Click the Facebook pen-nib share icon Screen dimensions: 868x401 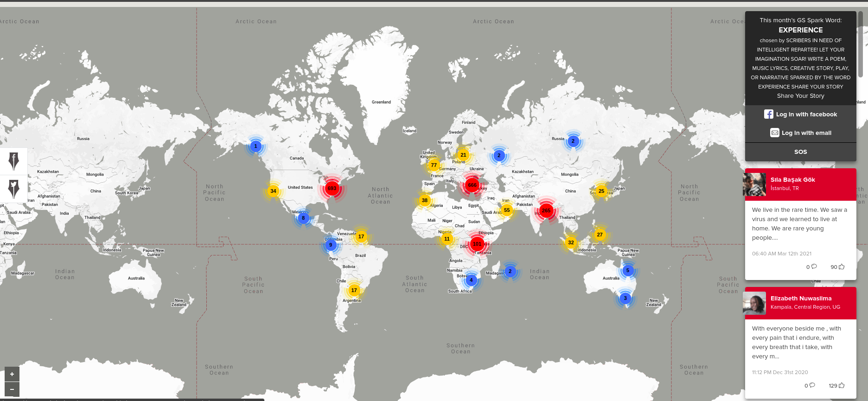pyautogui.click(x=13, y=161)
